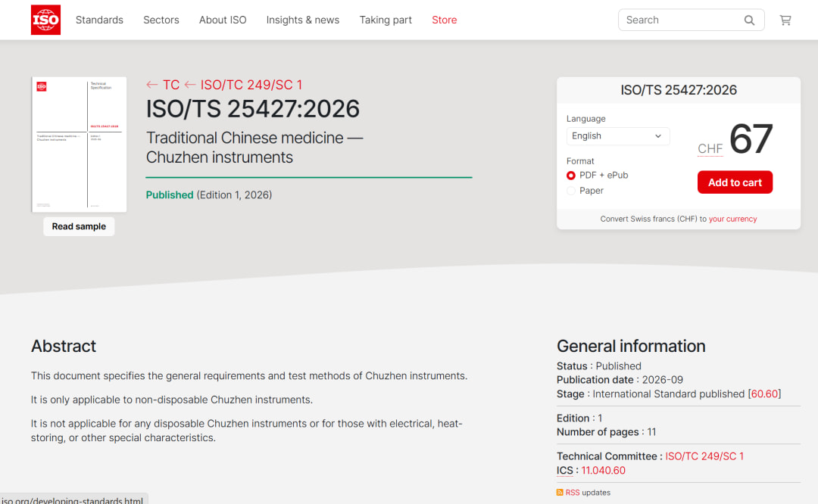Click the arrow before ISO/TC 249/SC 1
818x504 pixels.
pyautogui.click(x=190, y=85)
